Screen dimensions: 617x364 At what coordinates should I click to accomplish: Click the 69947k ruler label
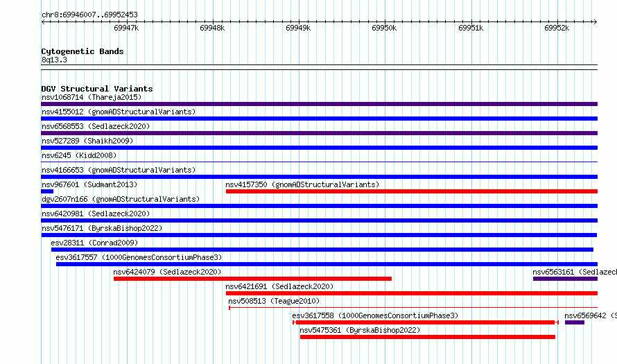click(x=126, y=28)
